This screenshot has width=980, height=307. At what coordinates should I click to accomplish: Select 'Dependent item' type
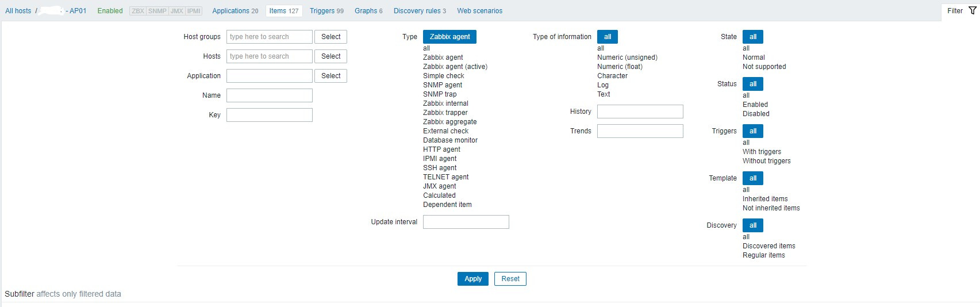[x=447, y=205]
